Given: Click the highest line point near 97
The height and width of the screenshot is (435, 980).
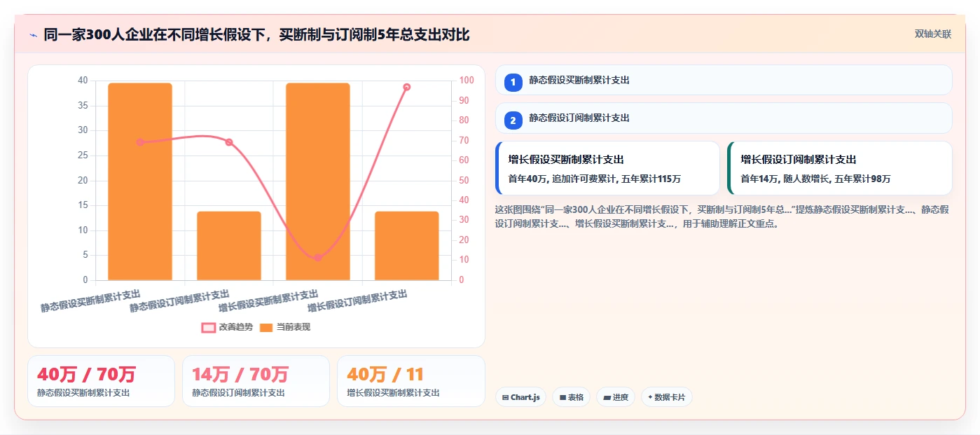Looking at the screenshot, I should point(407,87).
